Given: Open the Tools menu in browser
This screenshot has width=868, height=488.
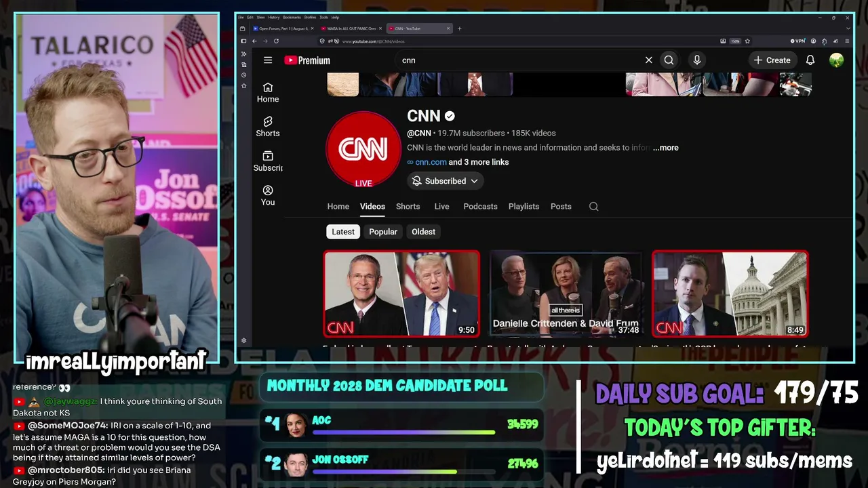Looking at the screenshot, I should 323,17.
